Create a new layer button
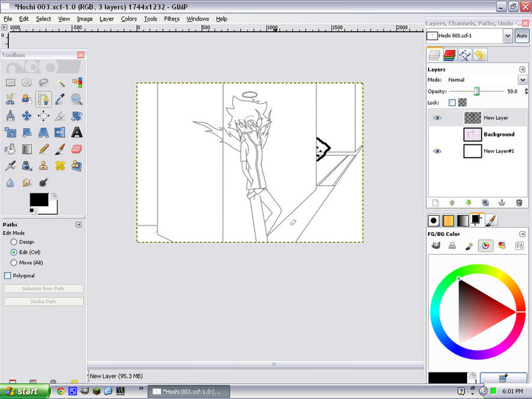 (x=436, y=203)
